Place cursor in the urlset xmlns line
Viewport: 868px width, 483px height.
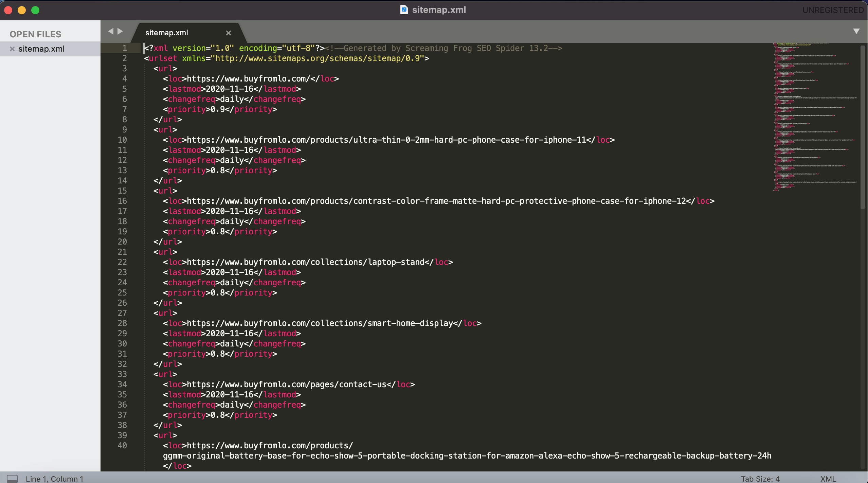click(287, 58)
